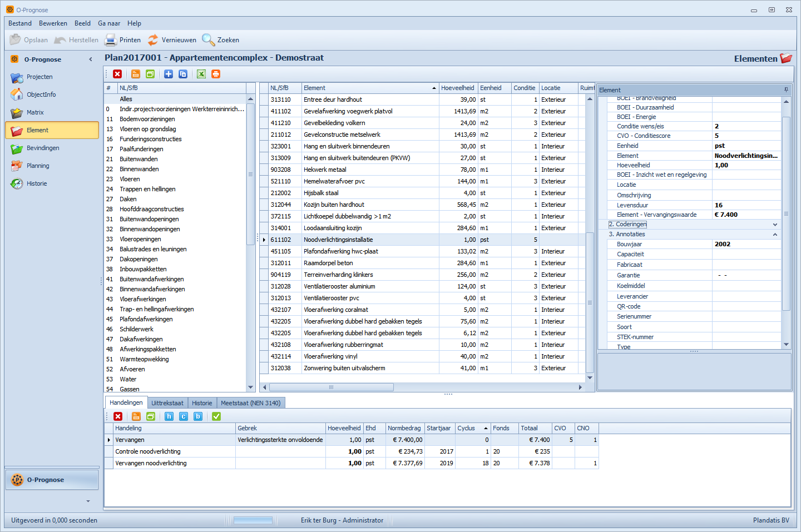Open the Bewerken menu
This screenshot has width=801, height=532.
pyautogui.click(x=53, y=23)
